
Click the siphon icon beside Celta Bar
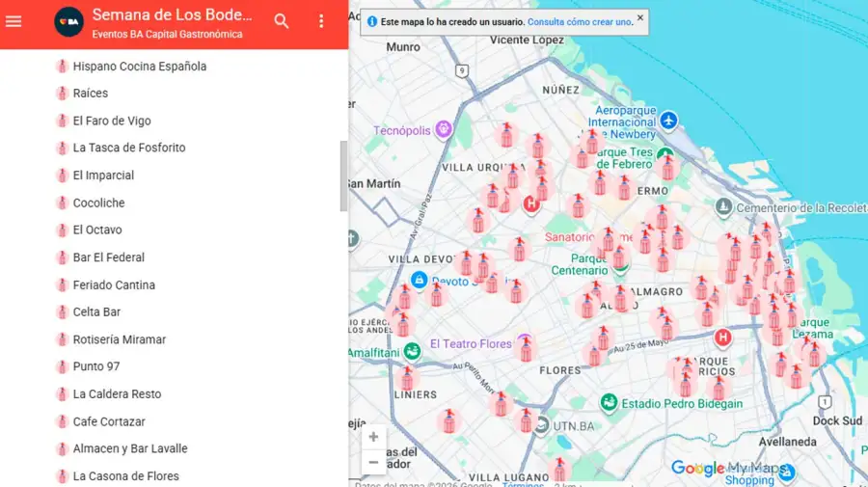tap(62, 312)
